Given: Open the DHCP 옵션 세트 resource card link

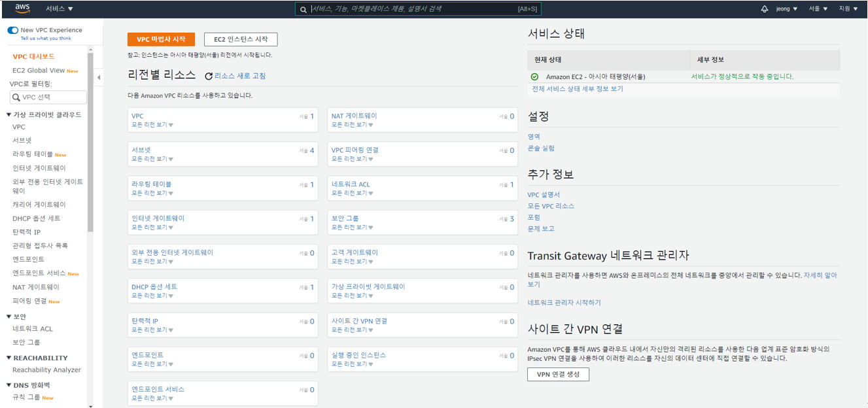Looking at the screenshot, I should click(154, 287).
